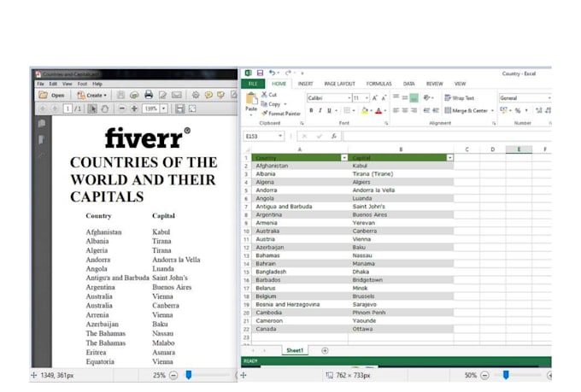581x392 pixels.
Task: Click the Decrease Indent icon in Alignment group
Action: coord(427,110)
